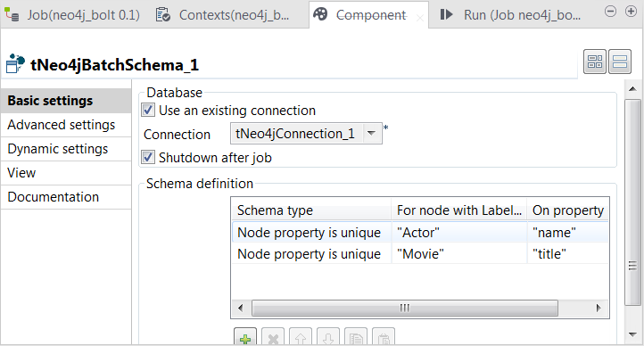Viewport: 644px width, 346px height.
Task: Click the Schema type column header
Action: (311, 210)
